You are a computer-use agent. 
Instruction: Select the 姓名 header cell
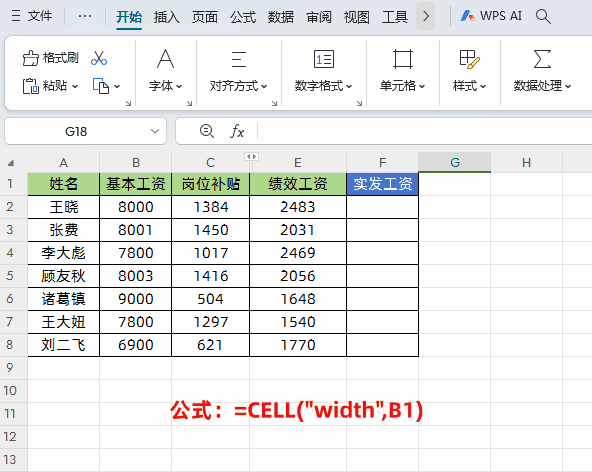pyautogui.click(x=63, y=184)
